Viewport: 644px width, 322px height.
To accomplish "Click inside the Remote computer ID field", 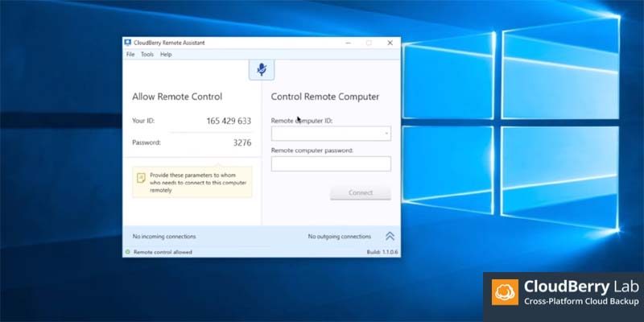I will click(326, 134).
